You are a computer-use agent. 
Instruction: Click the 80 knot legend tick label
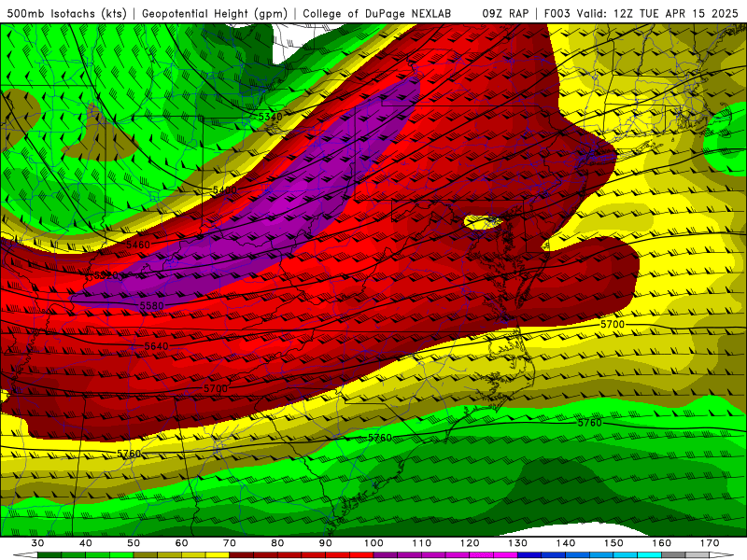pos(277,543)
